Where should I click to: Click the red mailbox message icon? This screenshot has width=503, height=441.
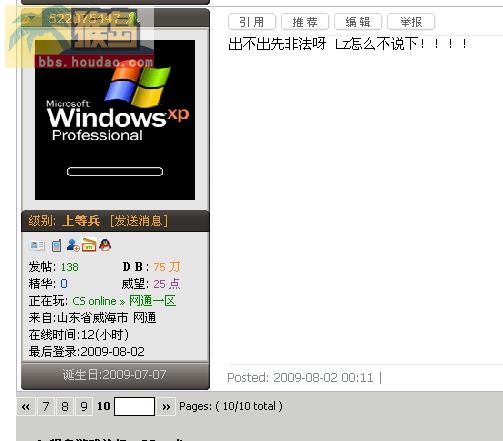pos(89,245)
